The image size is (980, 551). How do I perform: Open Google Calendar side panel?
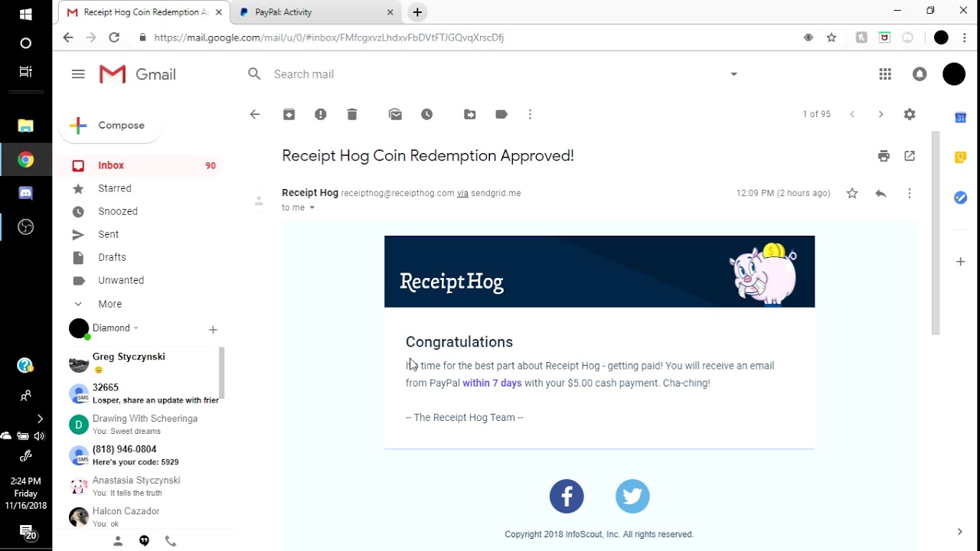(x=960, y=117)
